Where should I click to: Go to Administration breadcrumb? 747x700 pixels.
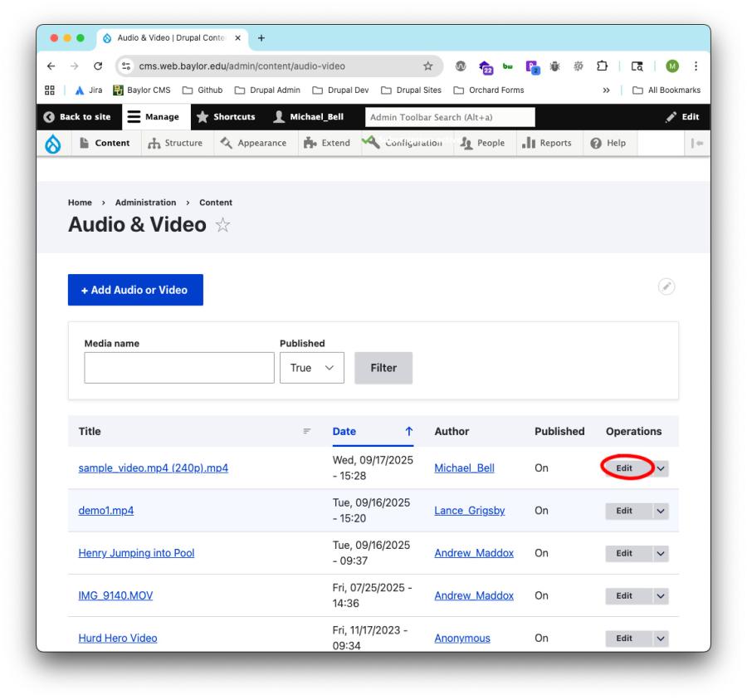(x=145, y=203)
